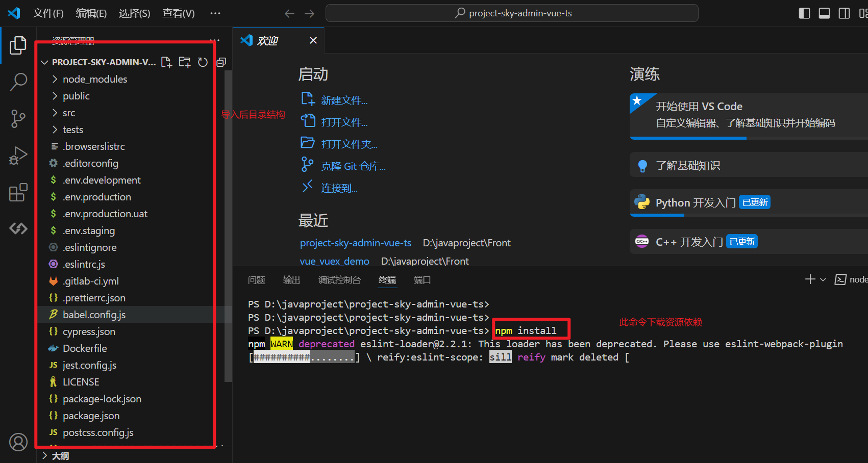Switch to the 问题 panel tab
The width and height of the screenshot is (868, 463).
tap(257, 280)
